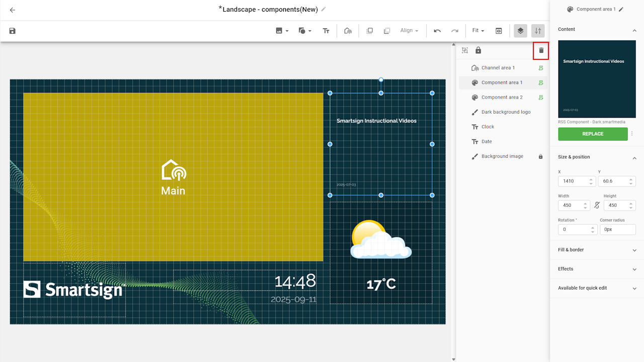Viewport: 644px width, 362px height.
Task: Add a text element with the text tool
Action: 326,31
